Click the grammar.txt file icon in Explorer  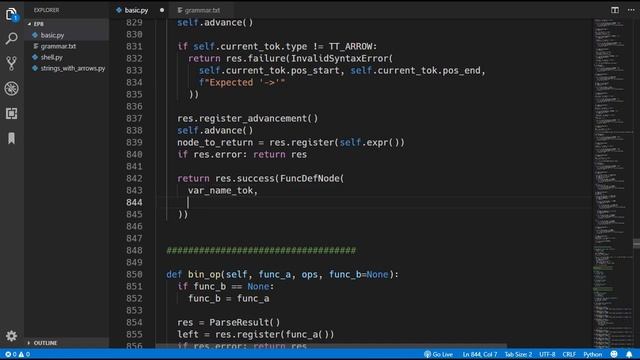36,46
